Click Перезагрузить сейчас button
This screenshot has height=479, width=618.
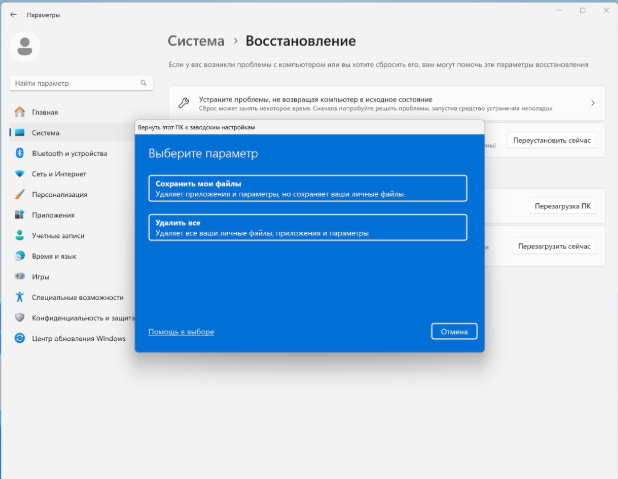coord(554,246)
